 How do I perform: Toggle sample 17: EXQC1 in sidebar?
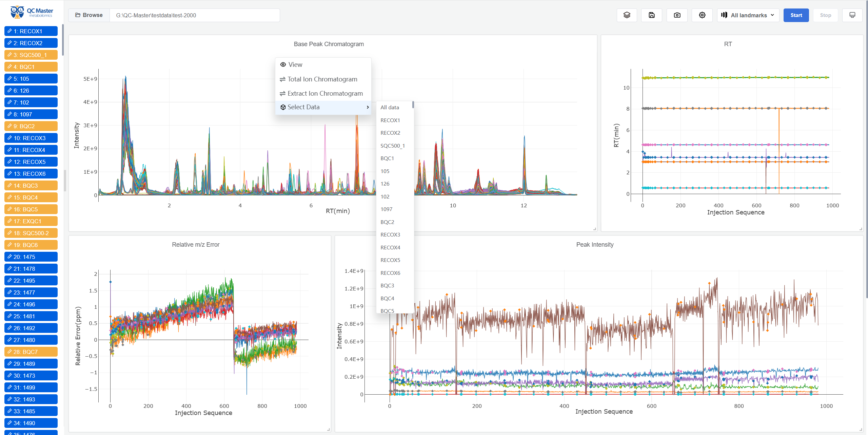point(31,221)
